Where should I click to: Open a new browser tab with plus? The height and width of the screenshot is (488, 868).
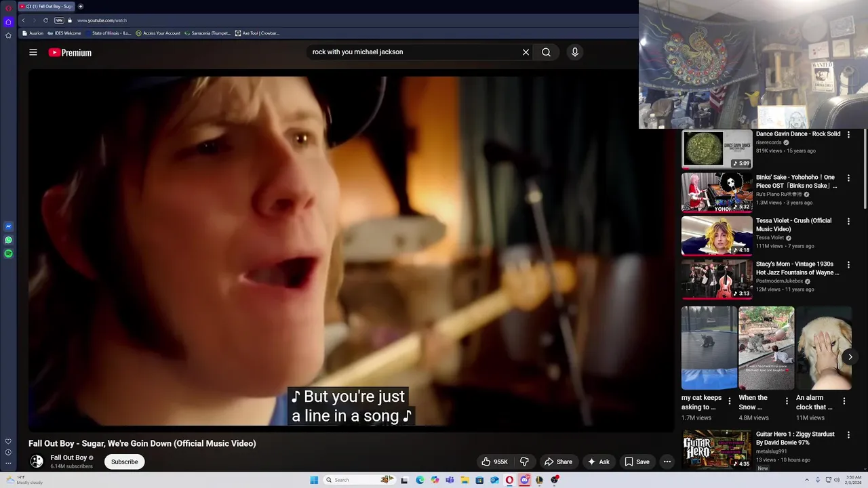click(81, 6)
